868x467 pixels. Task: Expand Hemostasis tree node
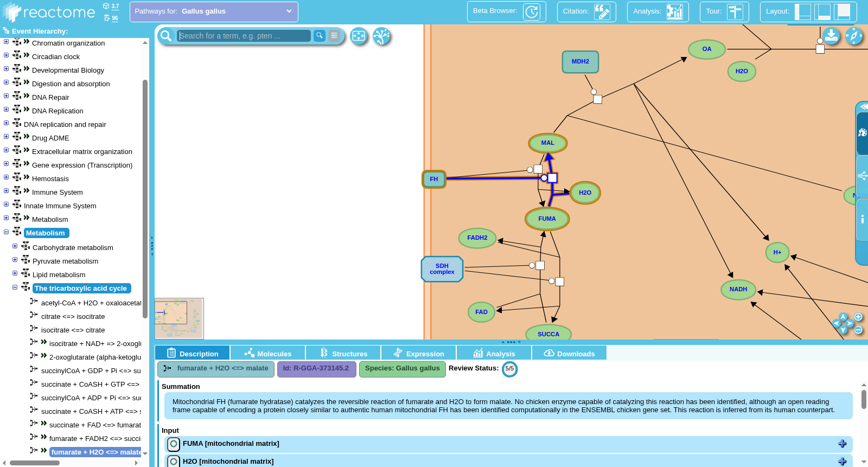click(x=6, y=177)
